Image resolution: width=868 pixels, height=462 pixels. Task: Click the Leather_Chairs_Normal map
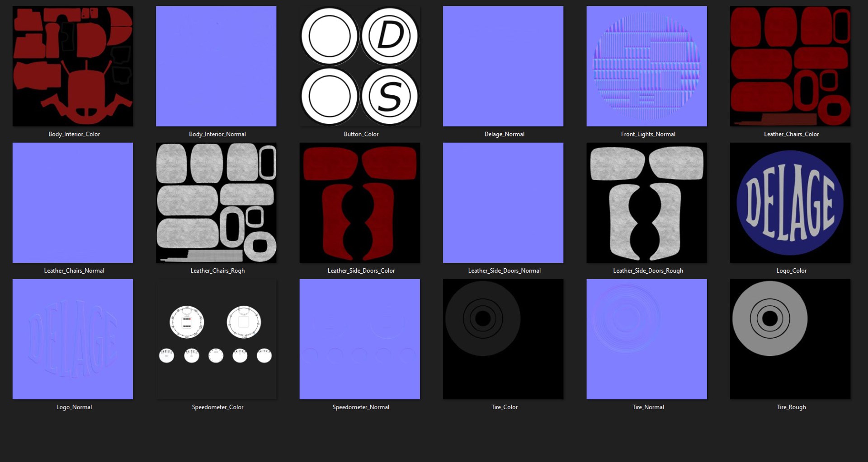pos(73,203)
